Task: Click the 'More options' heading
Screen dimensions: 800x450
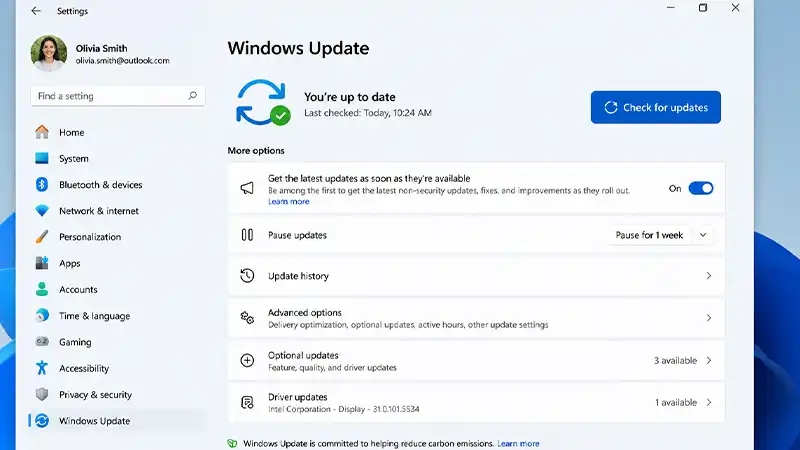Action: (256, 151)
